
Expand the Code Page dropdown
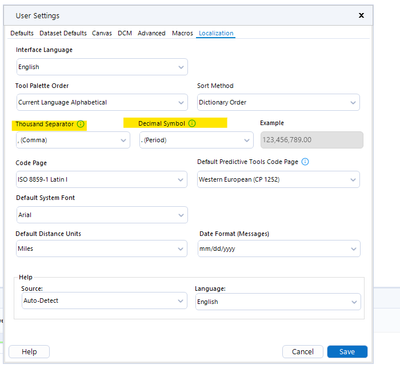pos(102,180)
